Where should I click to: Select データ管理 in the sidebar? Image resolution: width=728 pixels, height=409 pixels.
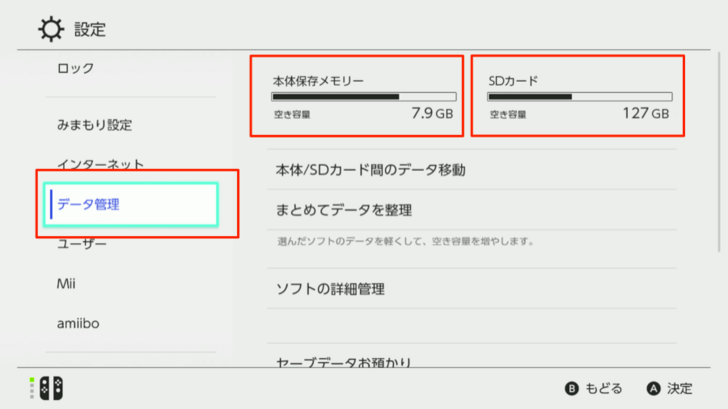pos(88,204)
